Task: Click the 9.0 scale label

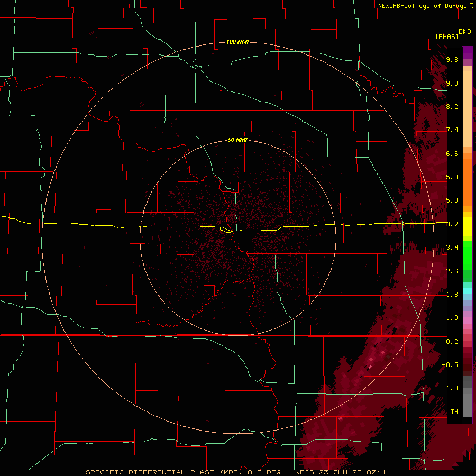Action: (452, 83)
